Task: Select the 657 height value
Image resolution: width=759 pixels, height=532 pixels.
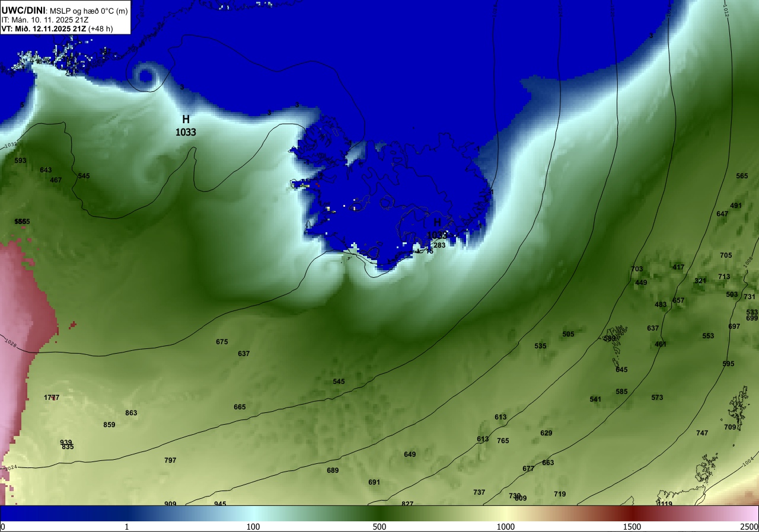Action: [x=678, y=300]
